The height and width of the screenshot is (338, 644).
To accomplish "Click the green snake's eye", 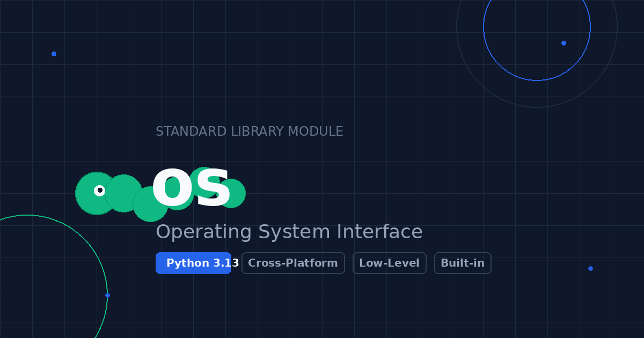I will [x=100, y=190].
